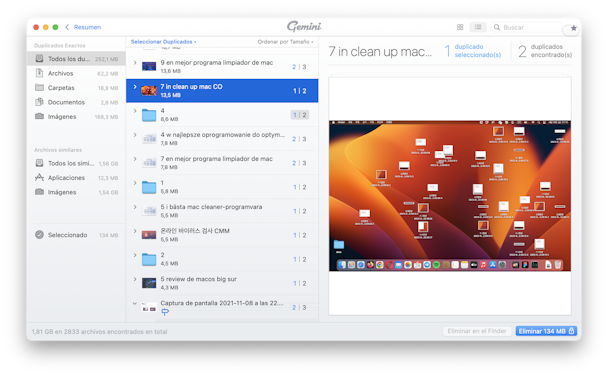Expand '5 i bästa mac cleaner' row
Image resolution: width=608 pixels, height=376 pixels.
point(135,207)
